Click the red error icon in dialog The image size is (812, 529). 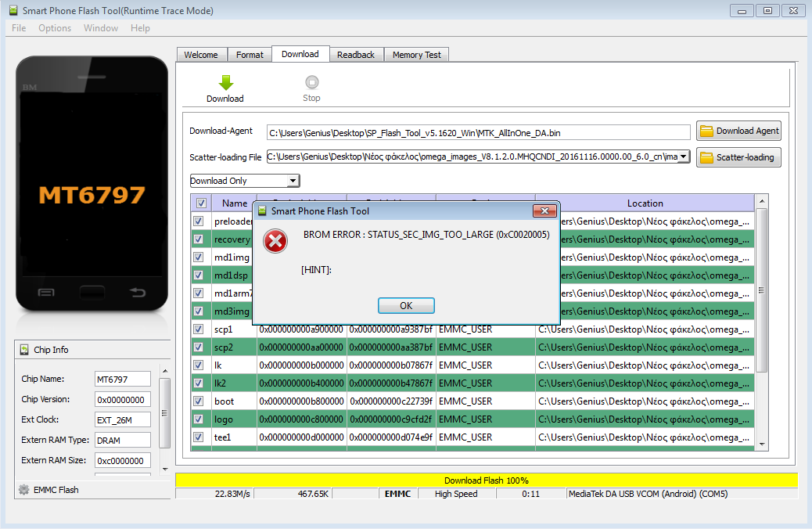click(275, 242)
